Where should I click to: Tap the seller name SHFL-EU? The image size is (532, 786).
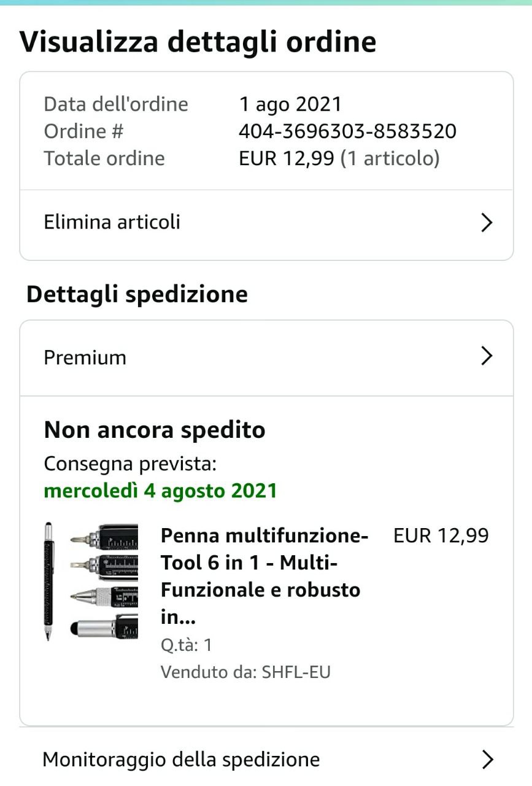296,672
